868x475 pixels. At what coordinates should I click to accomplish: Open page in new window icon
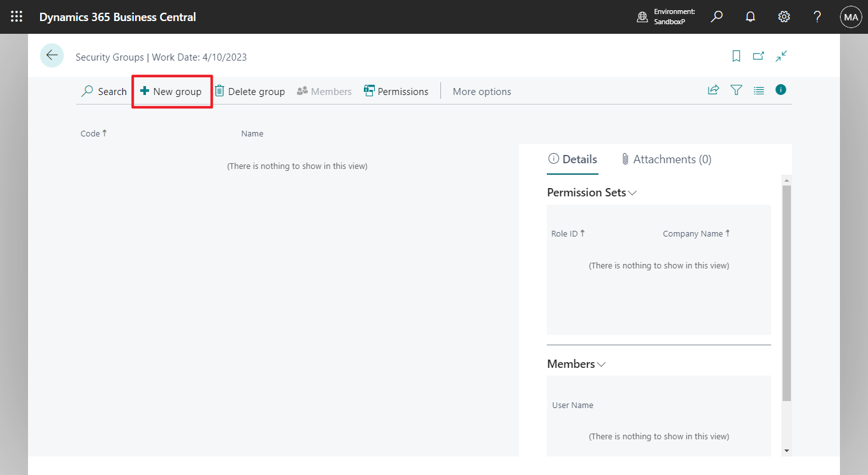[758, 56]
